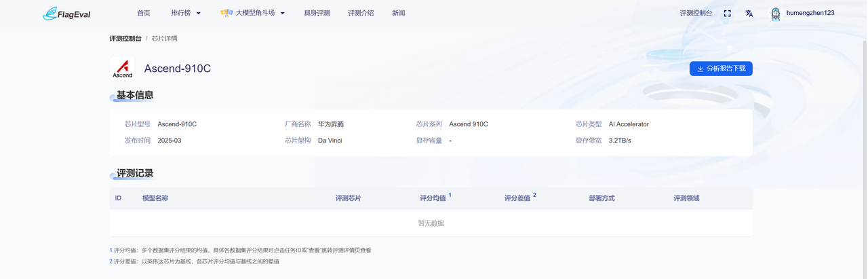This screenshot has height=279, width=868.
Task: Open the 排行榜 menu
Action: pos(180,14)
